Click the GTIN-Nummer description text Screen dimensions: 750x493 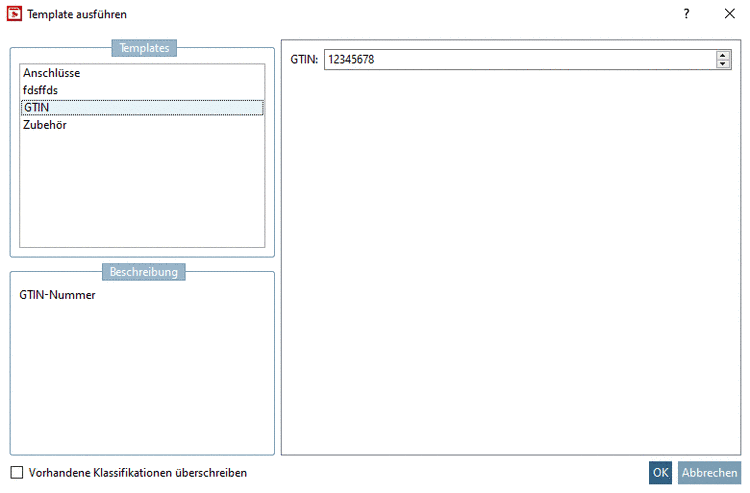57,295
